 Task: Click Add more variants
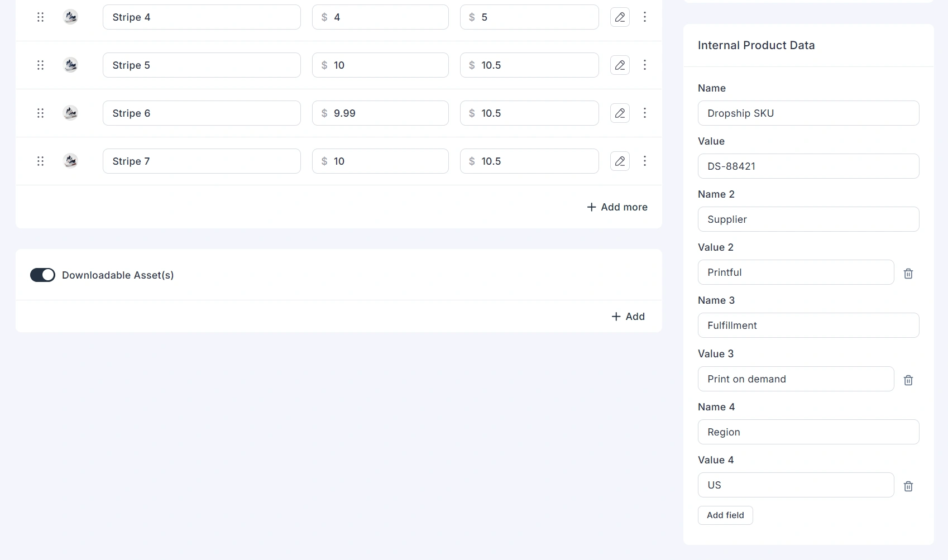click(617, 207)
